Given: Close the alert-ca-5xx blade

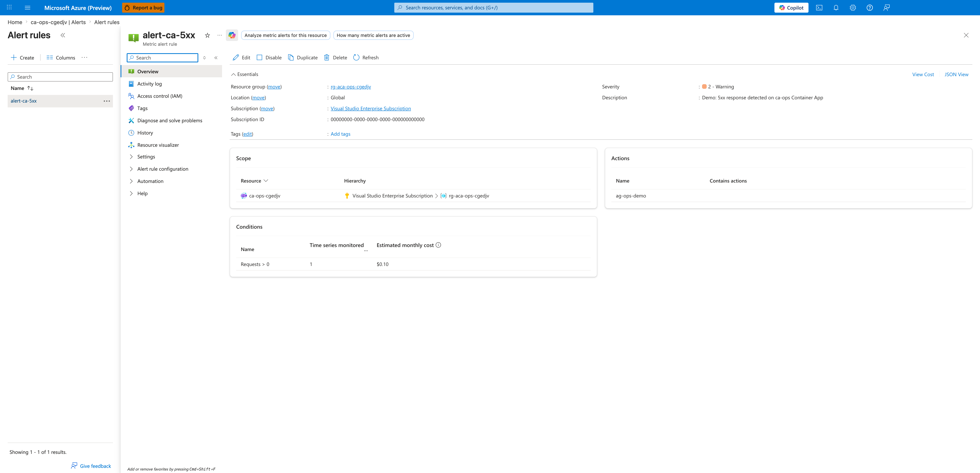Looking at the screenshot, I should click(966, 35).
